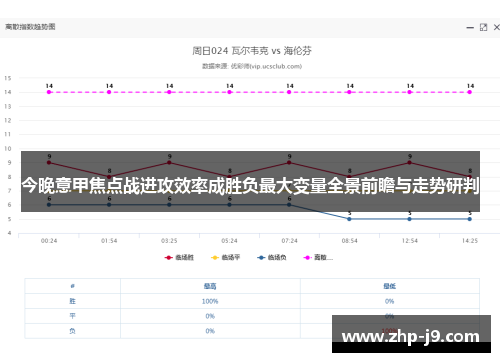Click the 00:24 x-axis label

[49, 241]
